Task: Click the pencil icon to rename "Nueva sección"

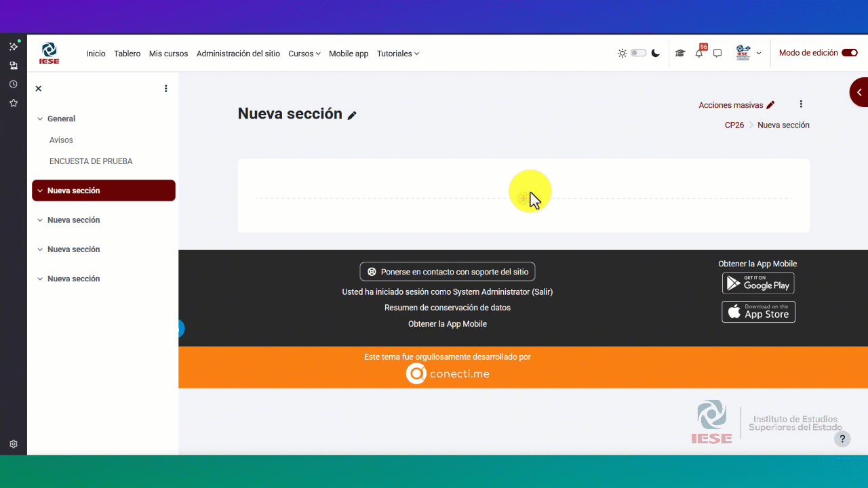Action: pos(352,115)
